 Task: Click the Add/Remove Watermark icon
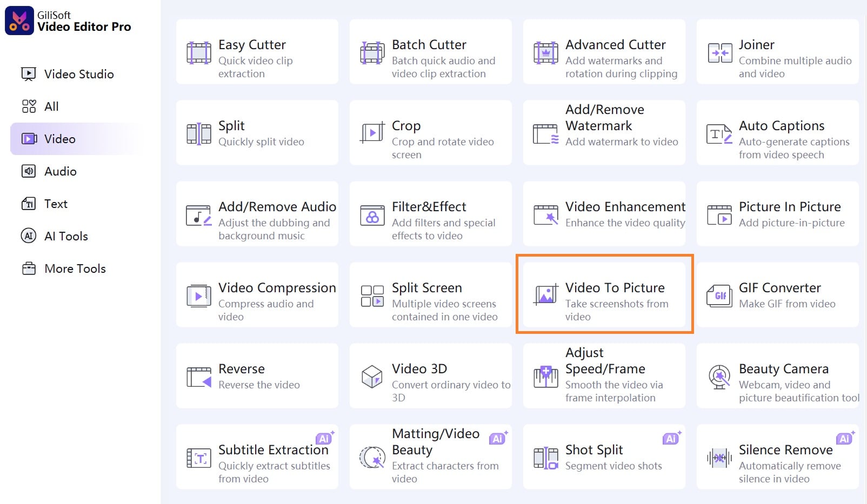546,134
